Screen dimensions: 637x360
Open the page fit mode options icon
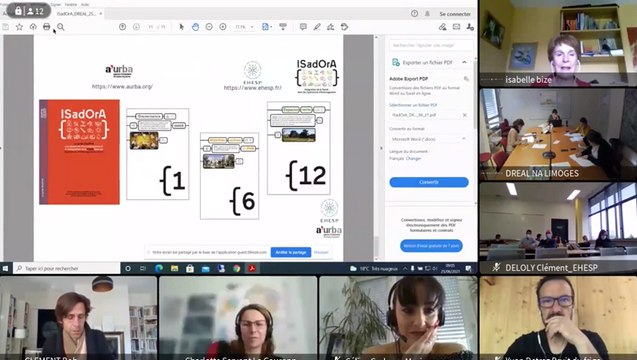266,27
